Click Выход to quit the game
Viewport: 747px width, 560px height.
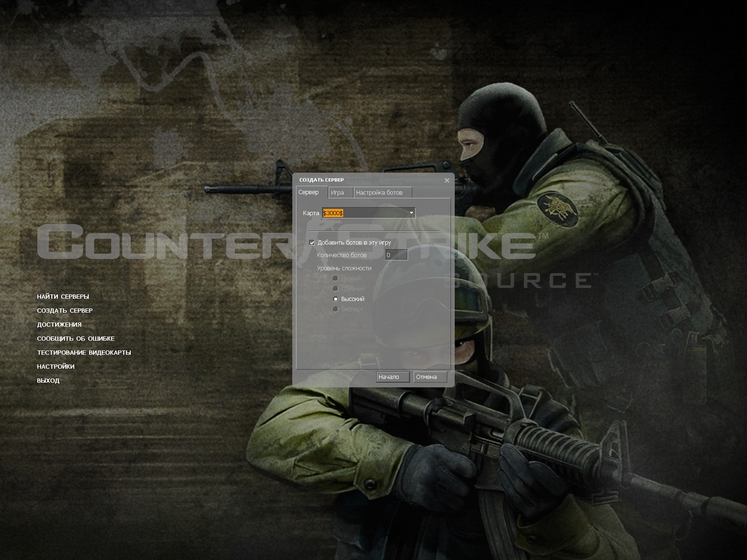point(48,381)
